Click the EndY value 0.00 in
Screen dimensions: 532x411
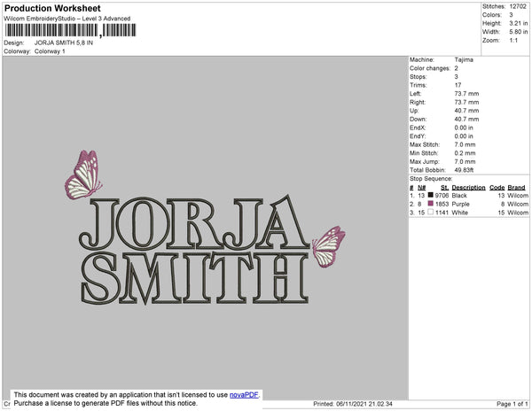pos(464,136)
